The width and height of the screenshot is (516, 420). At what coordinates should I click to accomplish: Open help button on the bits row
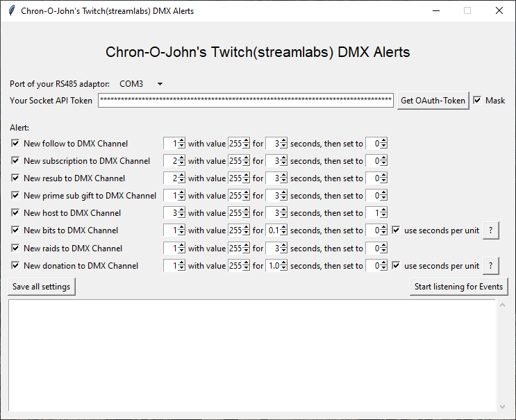(491, 230)
